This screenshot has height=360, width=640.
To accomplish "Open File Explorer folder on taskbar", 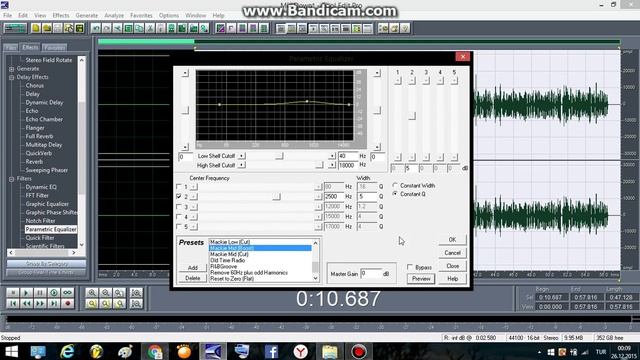I will [x=329, y=351].
